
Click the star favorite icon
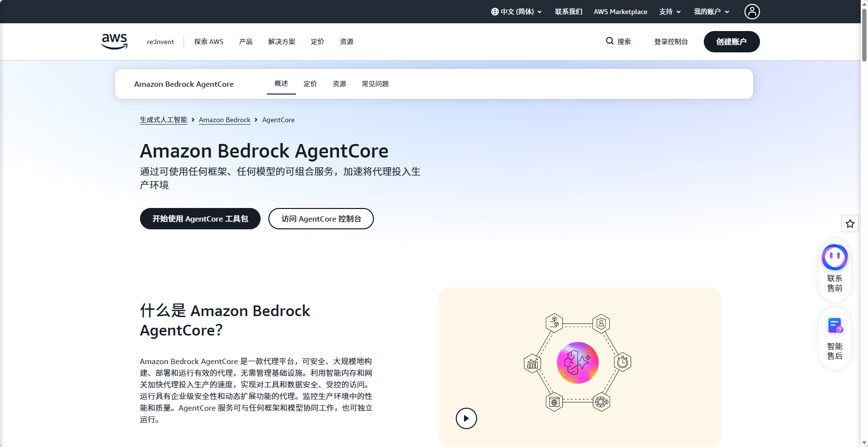(x=850, y=223)
